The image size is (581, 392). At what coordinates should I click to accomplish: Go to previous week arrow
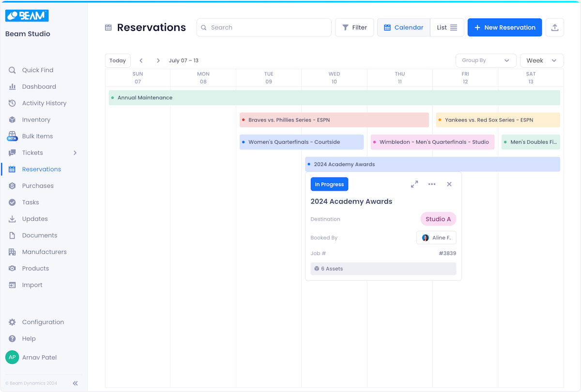point(141,60)
